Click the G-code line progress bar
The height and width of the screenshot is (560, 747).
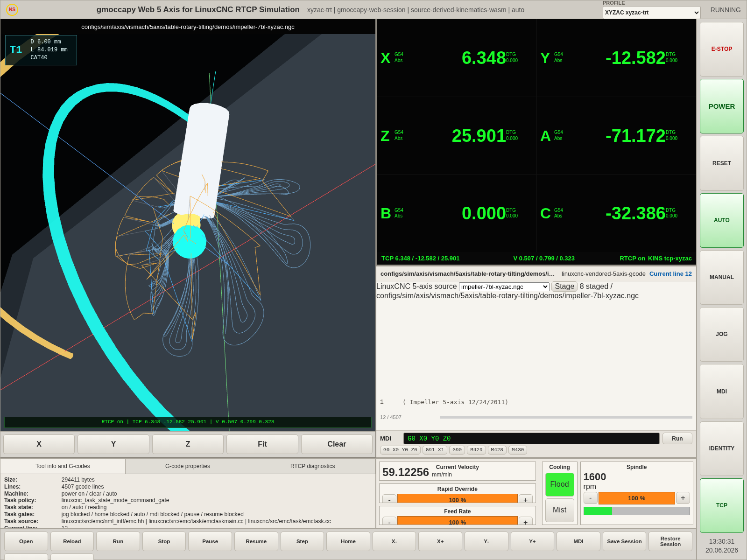click(566, 417)
